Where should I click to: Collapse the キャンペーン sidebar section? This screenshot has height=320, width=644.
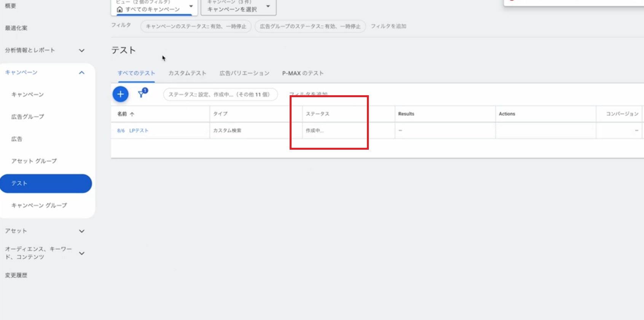click(81, 72)
